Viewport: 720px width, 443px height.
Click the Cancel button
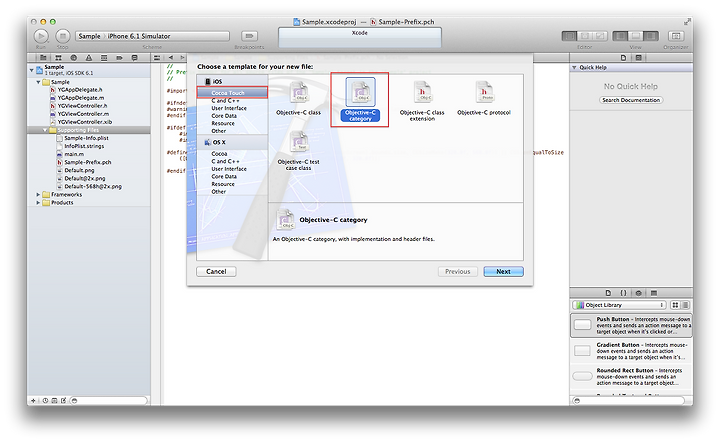click(x=216, y=272)
